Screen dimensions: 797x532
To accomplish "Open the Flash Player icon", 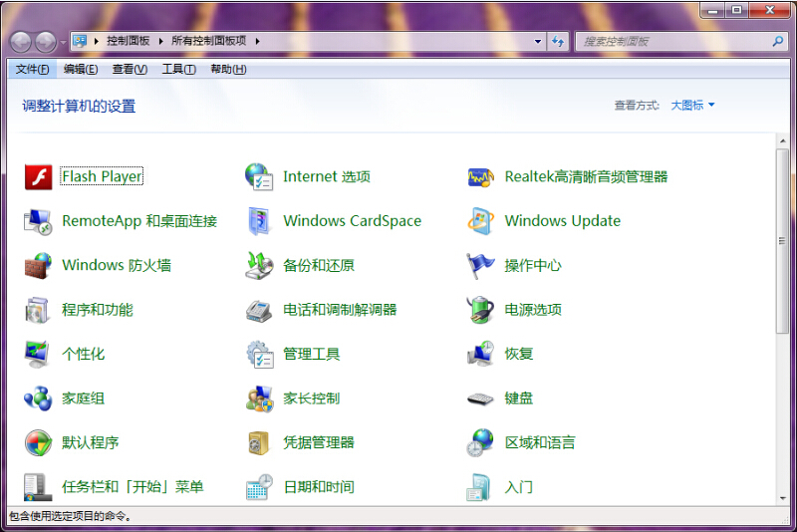I will (x=38, y=177).
